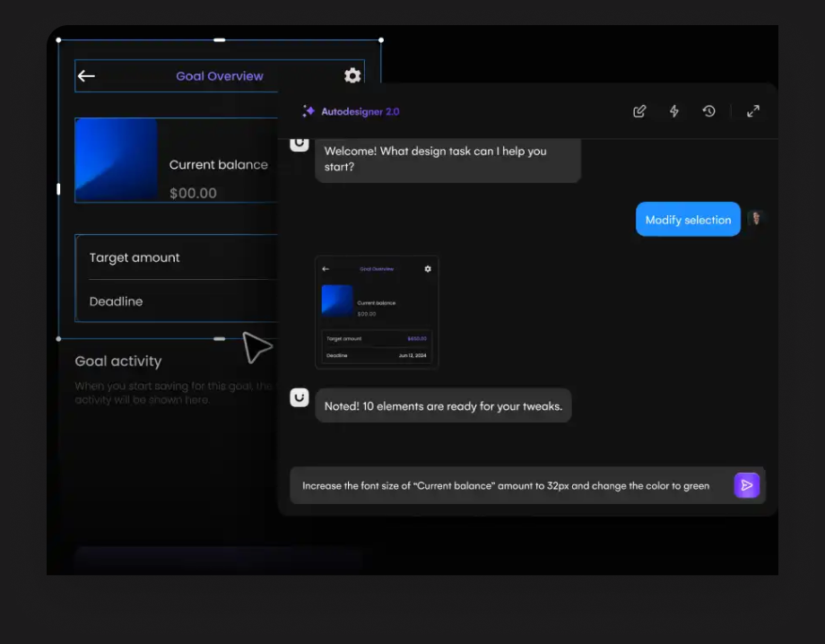Select the goal activity empty-state description text

click(174, 393)
